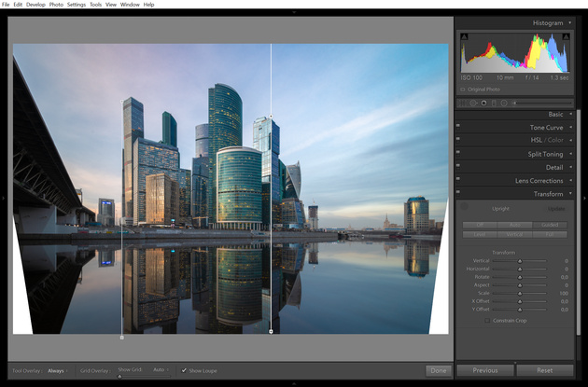
Task: Click the right panel vertical scrollbar
Action: pos(579,223)
